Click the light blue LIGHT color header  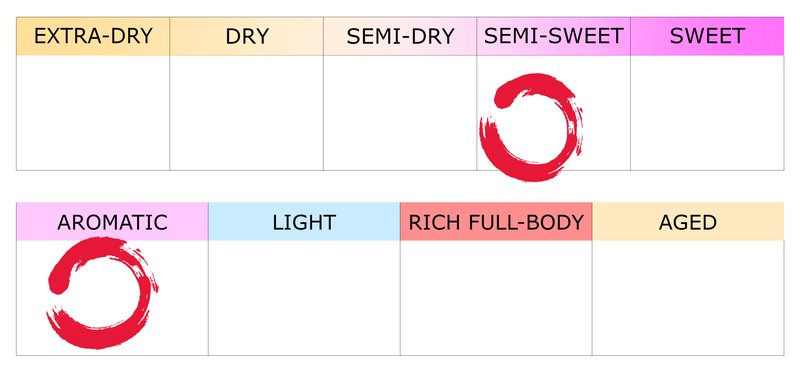[x=304, y=221]
